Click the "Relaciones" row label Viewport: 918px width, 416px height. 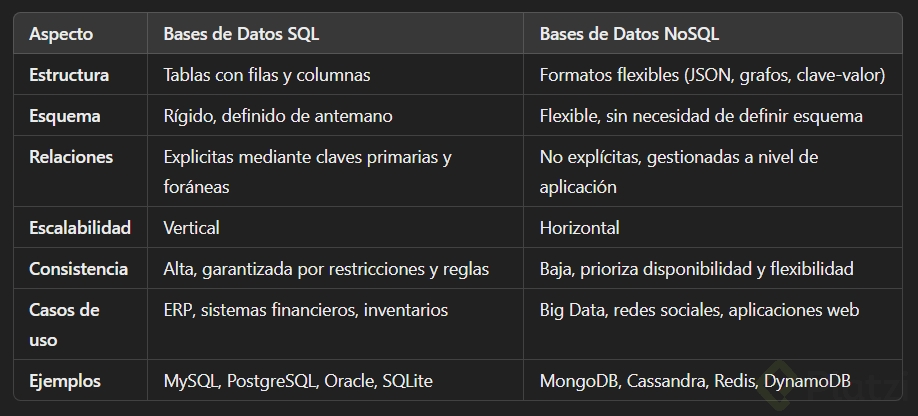(71, 157)
